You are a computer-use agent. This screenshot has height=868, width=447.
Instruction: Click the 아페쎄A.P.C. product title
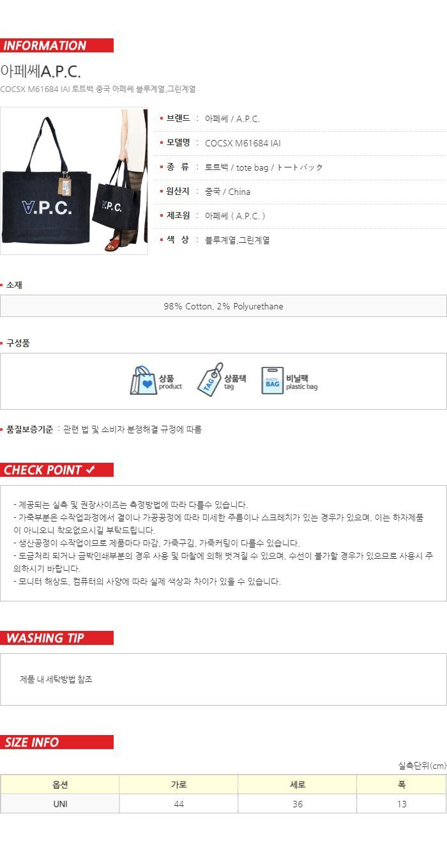41,71
